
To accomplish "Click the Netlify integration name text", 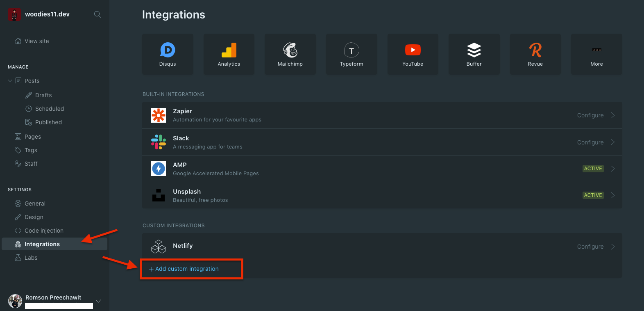I will pos(183,246).
